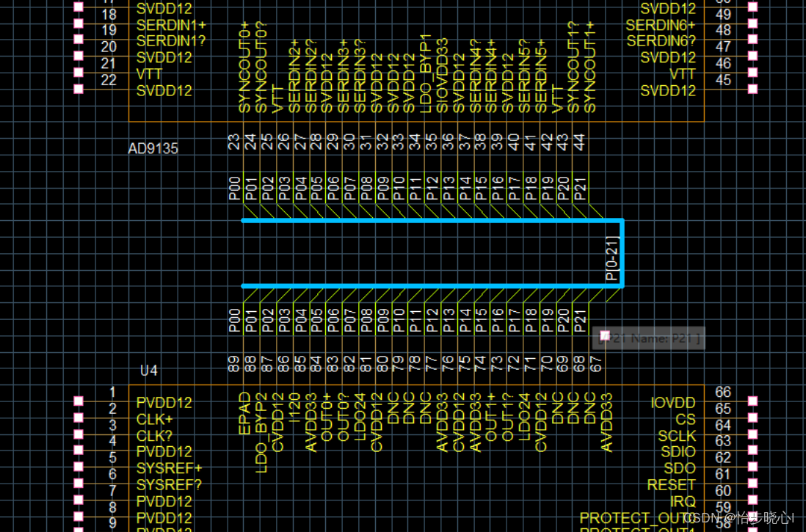
Task: Click the connection square beside the P21 tooltip
Action: coord(605,336)
